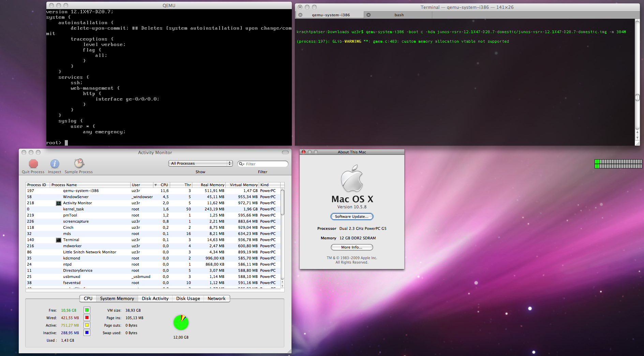The width and height of the screenshot is (644, 356).
Task: Select the Little Snitch Network Monitor row
Action: tap(153, 252)
